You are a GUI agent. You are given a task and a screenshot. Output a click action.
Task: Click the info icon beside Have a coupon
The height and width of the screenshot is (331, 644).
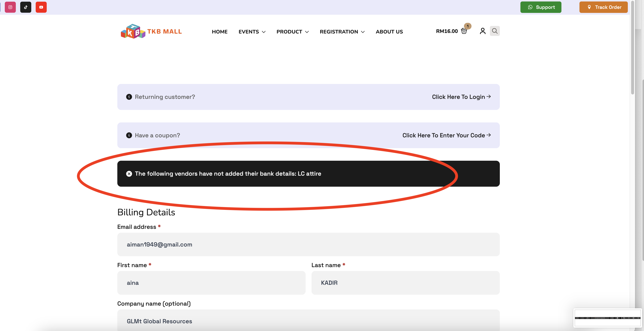tap(129, 135)
